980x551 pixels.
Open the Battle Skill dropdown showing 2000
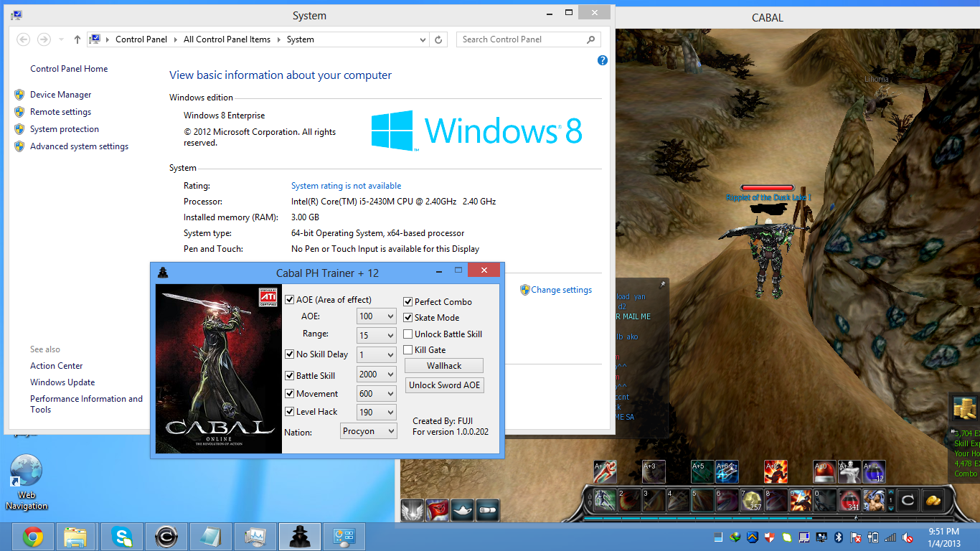tap(377, 375)
